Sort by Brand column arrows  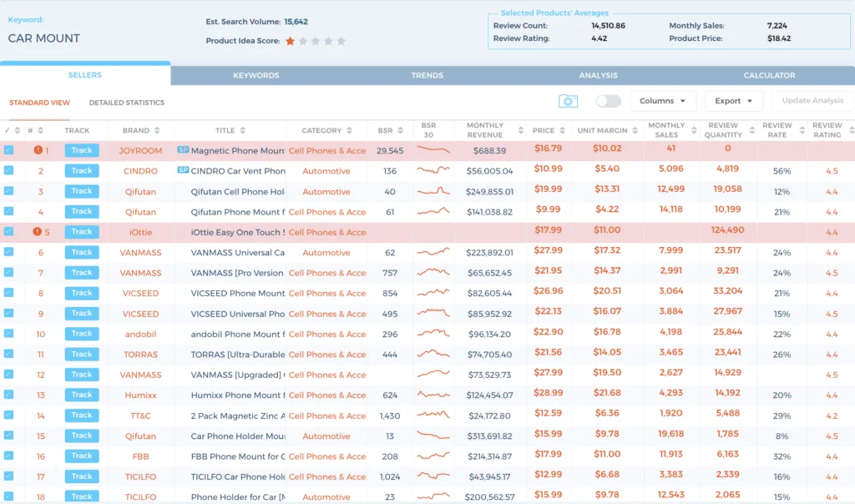click(158, 131)
